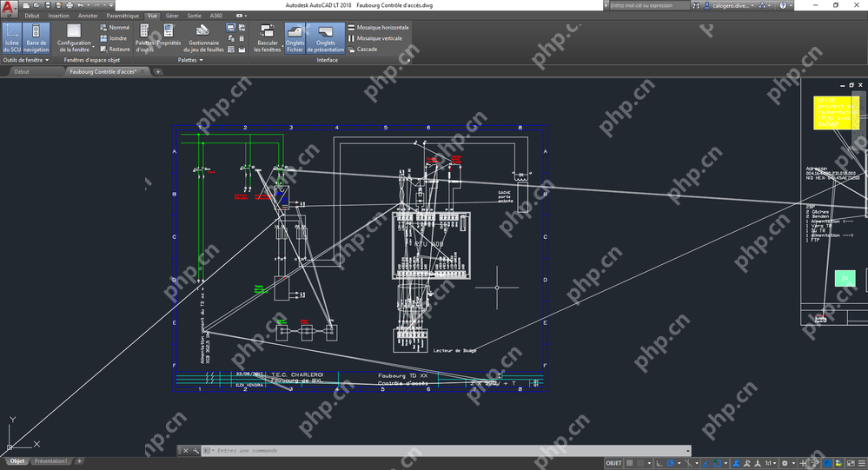Close the Faubourg Contrôle d'accès file tab
This screenshot has width=868, height=470.
tap(142, 71)
